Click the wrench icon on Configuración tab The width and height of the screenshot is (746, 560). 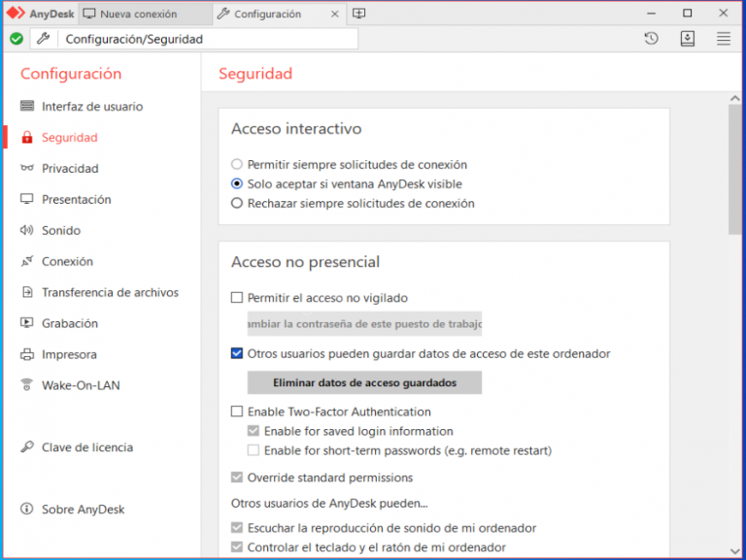(223, 14)
